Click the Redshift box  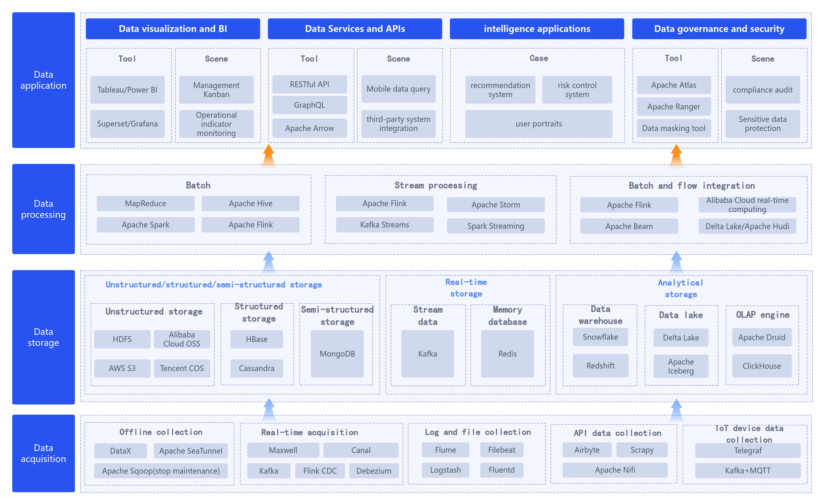tap(600, 366)
